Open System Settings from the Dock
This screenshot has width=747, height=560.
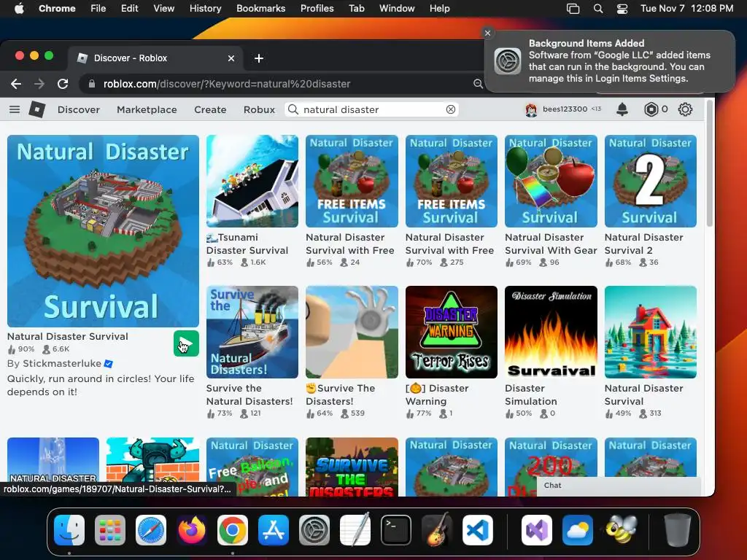[314, 530]
